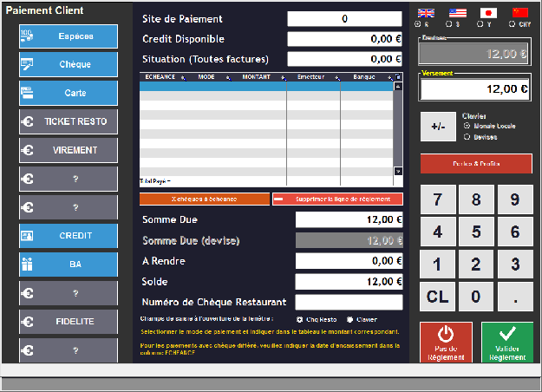Choose the BA gift voucher mode

tap(69, 265)
